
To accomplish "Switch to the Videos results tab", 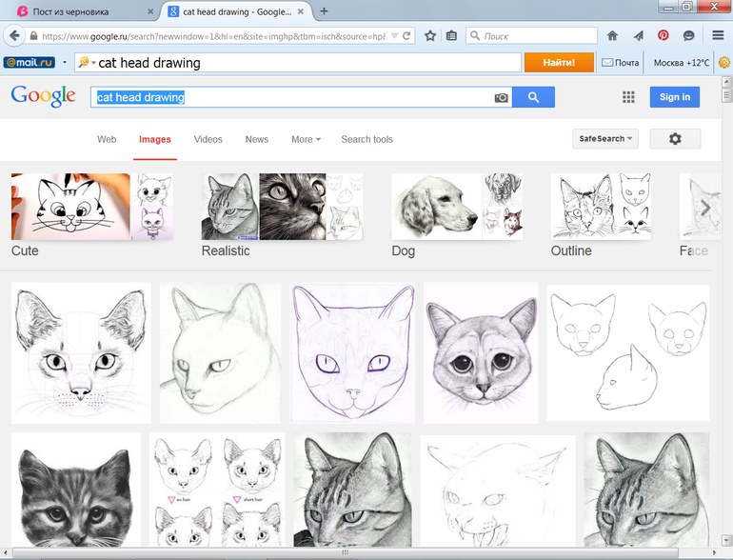I will coord(208,139).
